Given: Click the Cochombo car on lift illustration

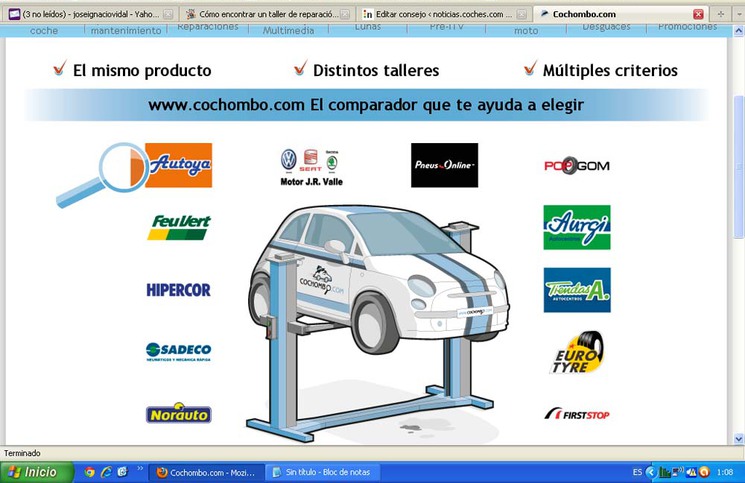Looking at the screenshot, I should click(x=378, y=323).
